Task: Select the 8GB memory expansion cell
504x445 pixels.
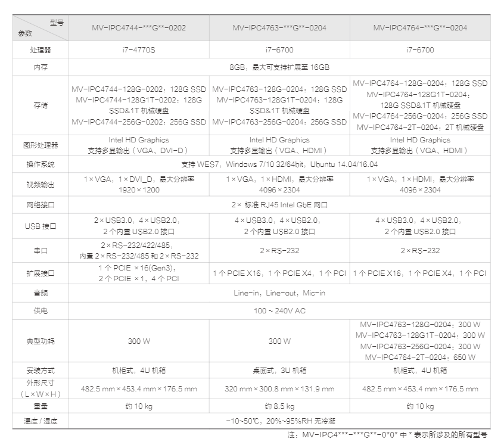Action: 279,67
